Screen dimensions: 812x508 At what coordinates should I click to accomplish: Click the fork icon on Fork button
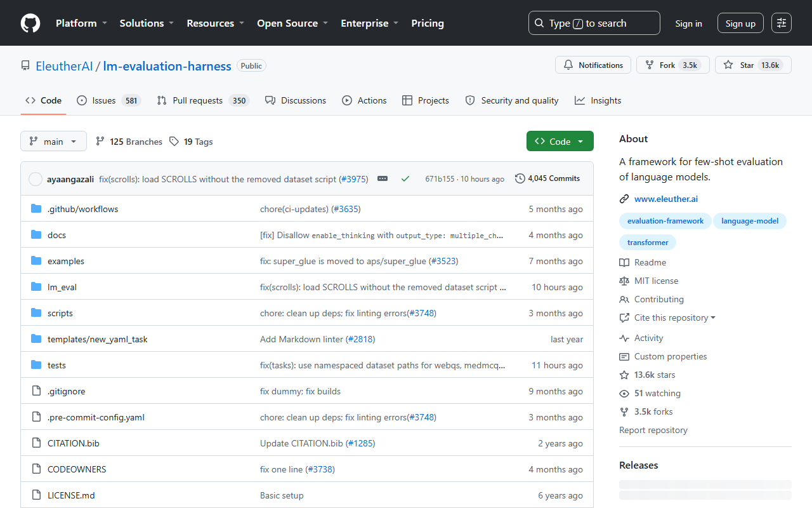point(650,65)
